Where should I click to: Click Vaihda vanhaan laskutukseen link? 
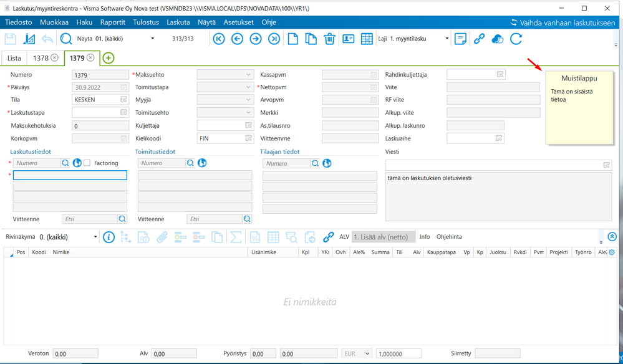[563, 22]
